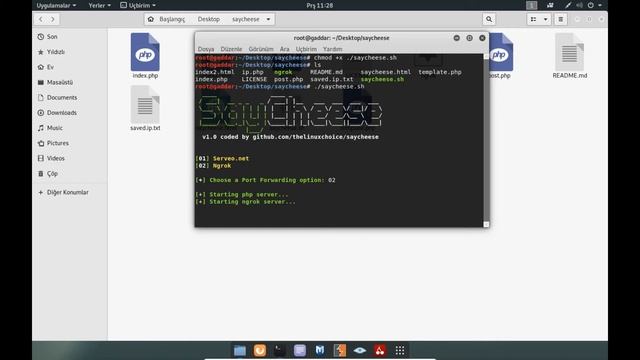Open the red cherry icon app in dock
The height and width of the screenshot is (360, 640).
(x=380, y=350)
